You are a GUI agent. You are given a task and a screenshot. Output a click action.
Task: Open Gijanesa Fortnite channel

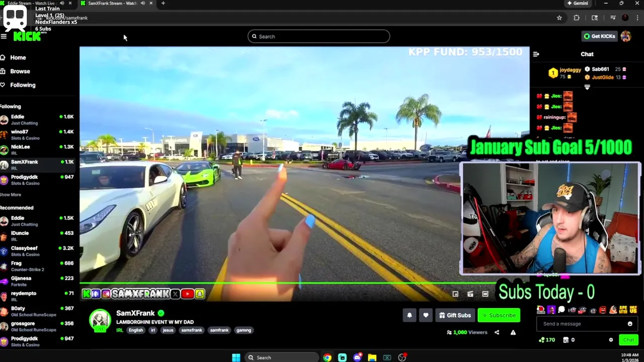tap(37, 281)
